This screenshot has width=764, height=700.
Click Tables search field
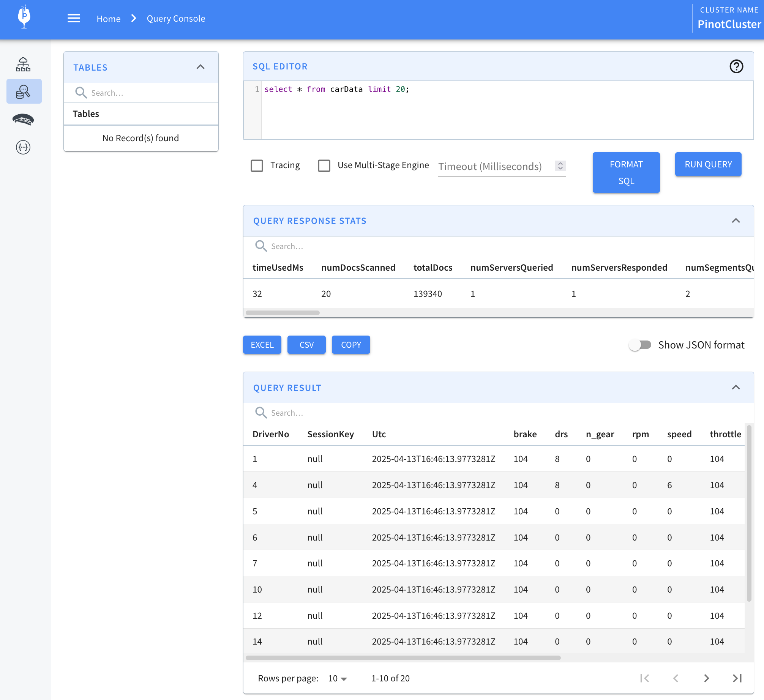point(152,93)
